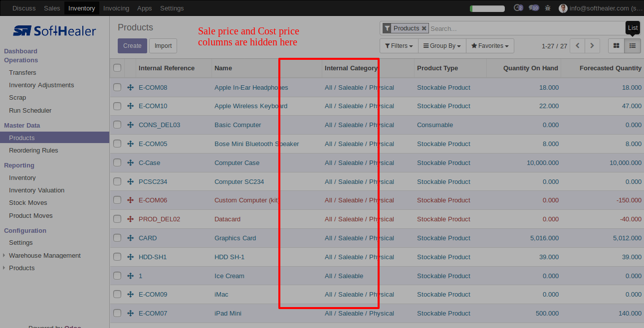This screenshot has width=644, height=328.
Task: Open the Group By dropdown
Action: [x=442, y=46]
